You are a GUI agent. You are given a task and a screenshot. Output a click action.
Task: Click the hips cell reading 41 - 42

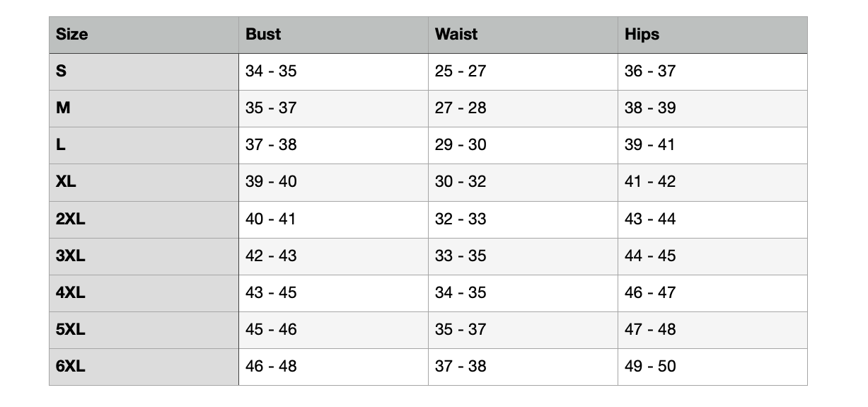point(712,182)
